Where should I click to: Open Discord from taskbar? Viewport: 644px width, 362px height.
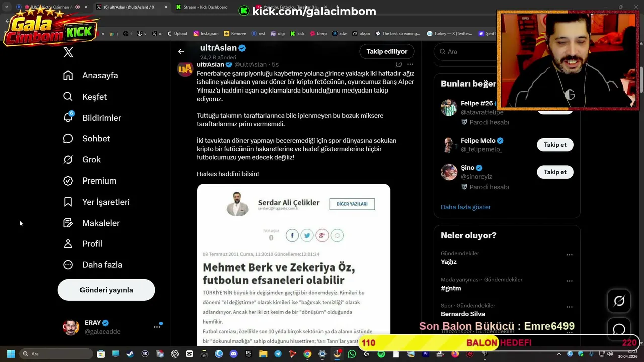233,354
